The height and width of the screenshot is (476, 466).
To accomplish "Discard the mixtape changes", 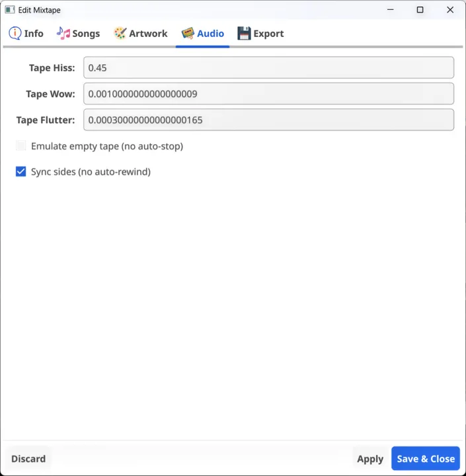I will (x=28, y=458).
